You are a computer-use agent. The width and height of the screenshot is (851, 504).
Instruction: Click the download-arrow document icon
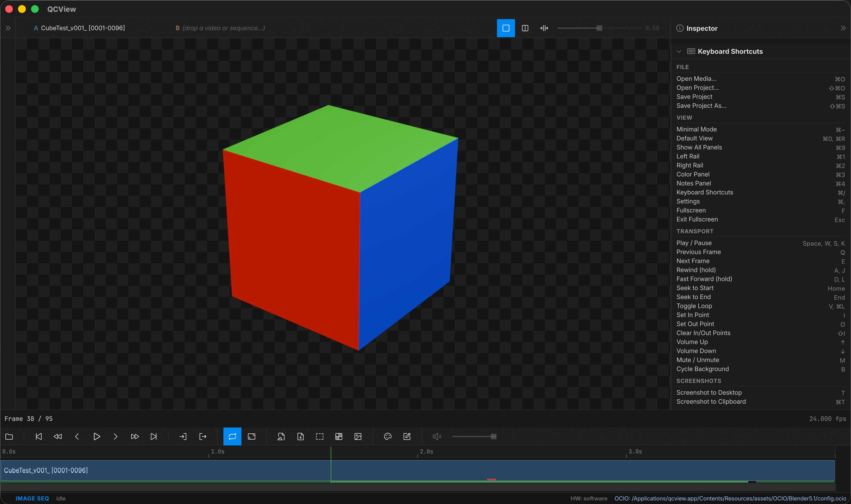pyautogui.click(x=301, y=436)
